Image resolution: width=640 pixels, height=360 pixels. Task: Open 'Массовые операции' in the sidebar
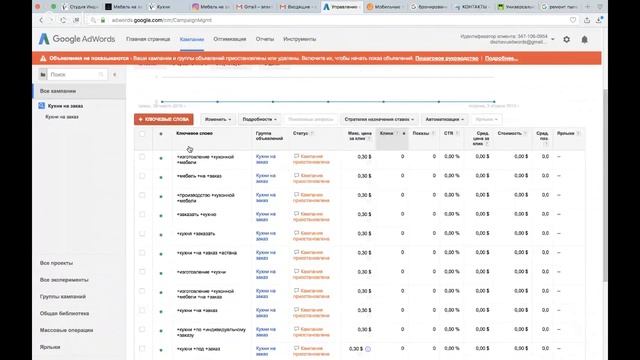(67, 330)
